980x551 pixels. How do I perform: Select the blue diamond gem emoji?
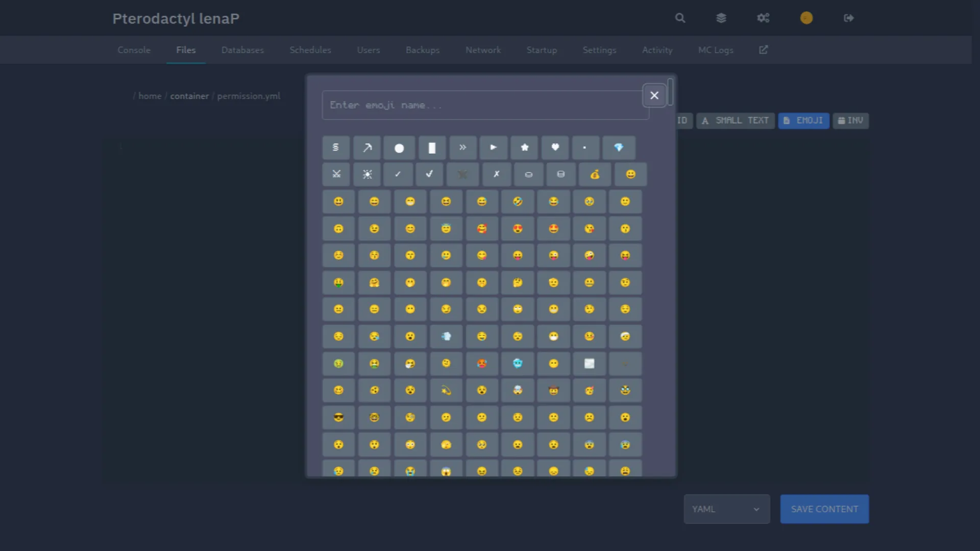tap(619, 148)
